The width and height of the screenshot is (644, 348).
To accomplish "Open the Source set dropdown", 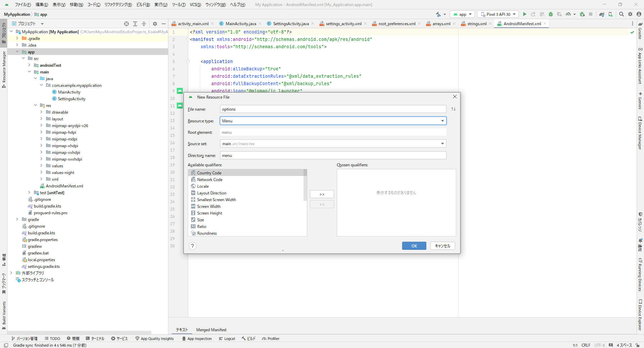I will 333,144.
